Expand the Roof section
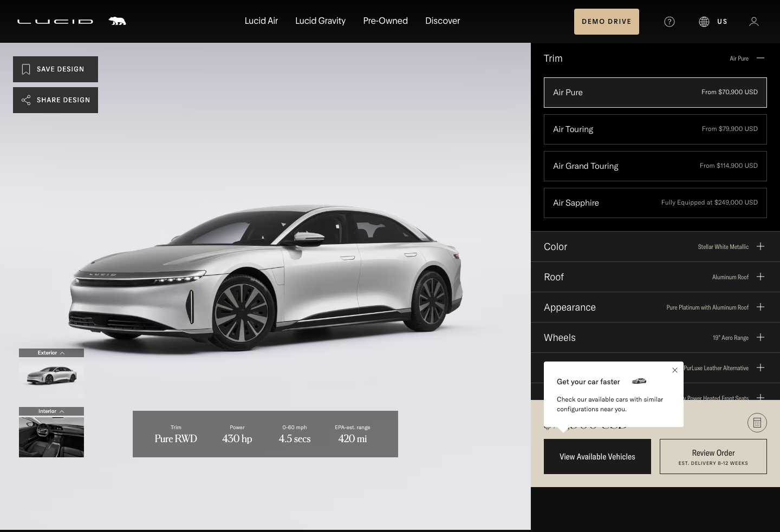This screenshot has width=780, height=532. [760, 277]
